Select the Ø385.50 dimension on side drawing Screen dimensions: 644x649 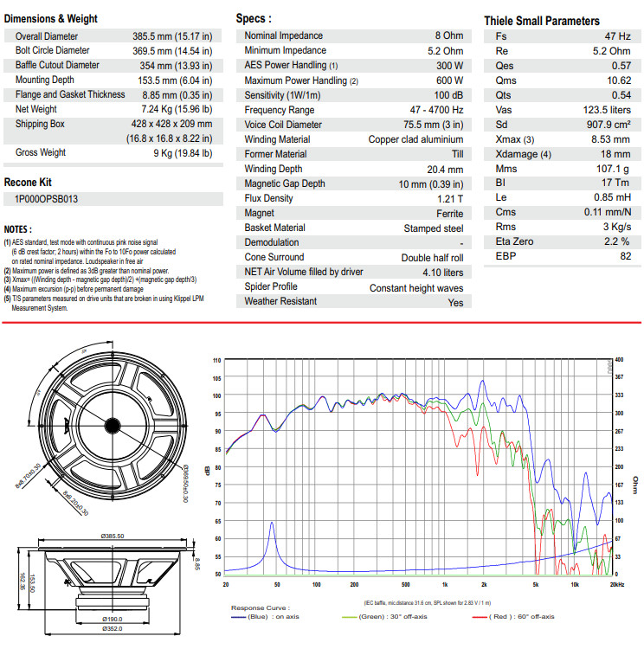tap(113, 536)
